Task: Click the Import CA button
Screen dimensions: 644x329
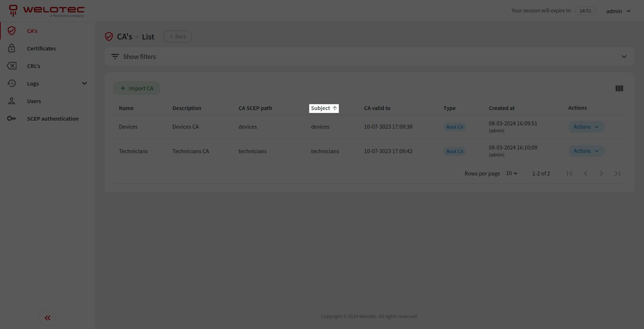Action: (x=137, y=88)
